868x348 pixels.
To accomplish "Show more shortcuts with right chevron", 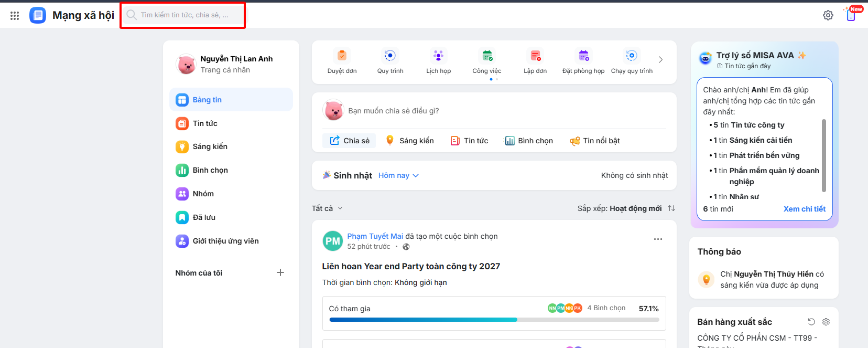I will coord(660,60).
